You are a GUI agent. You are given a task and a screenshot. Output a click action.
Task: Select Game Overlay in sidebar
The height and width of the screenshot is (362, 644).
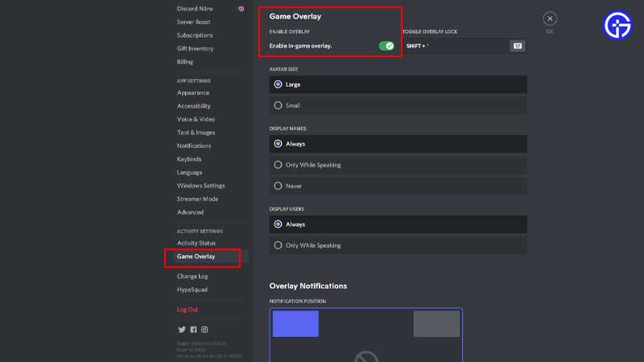(196, 257)
